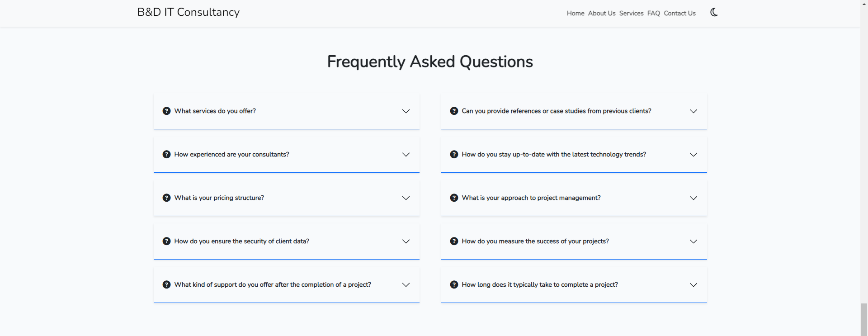This screenshot has height=336, width=868.
Task: Click the text 'What is your pricing structure?'
Action: coord(219,198)
